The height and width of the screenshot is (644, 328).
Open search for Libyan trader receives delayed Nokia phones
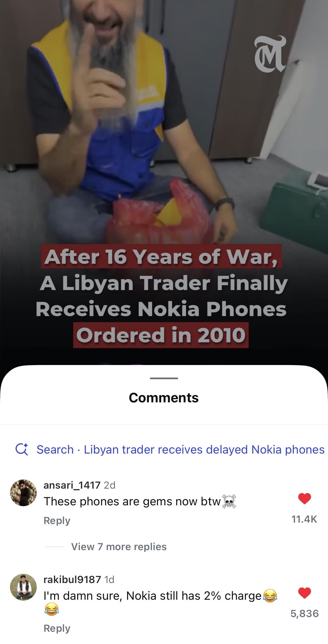click(170, 449)
